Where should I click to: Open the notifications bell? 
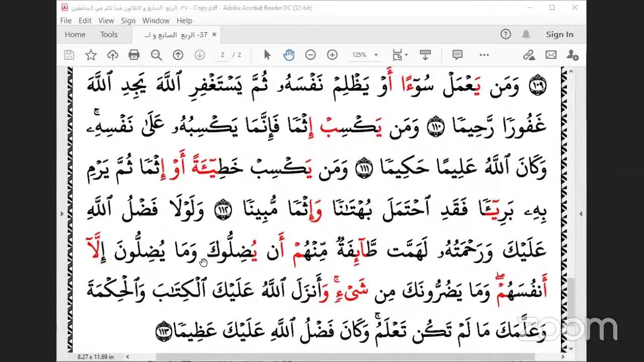point(526,34)
